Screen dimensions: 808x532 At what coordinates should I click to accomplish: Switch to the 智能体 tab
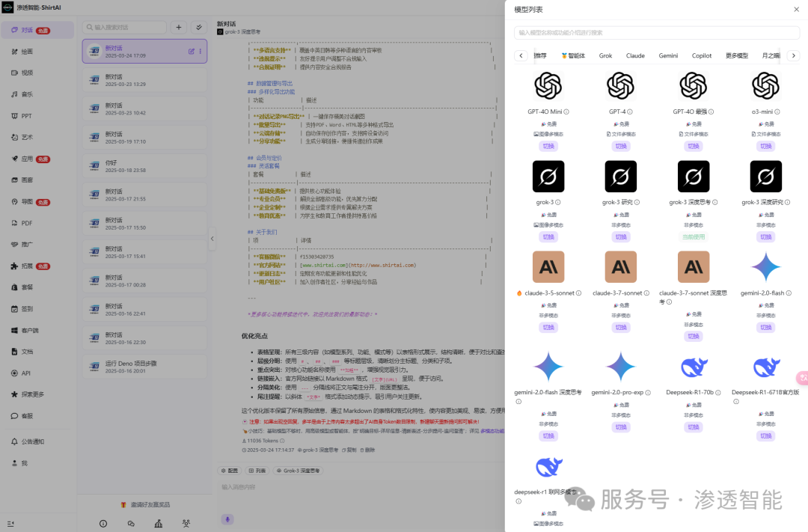[574, 55]
